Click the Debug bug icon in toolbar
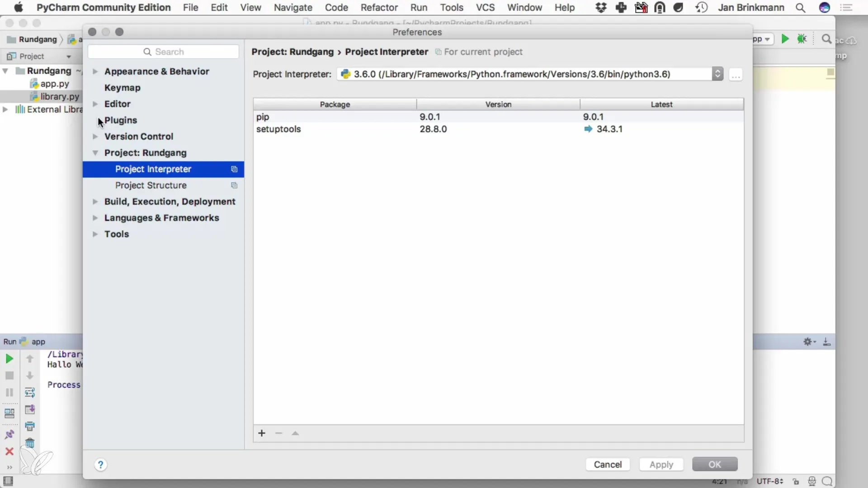Screen dimensions: 868x488 click(x=802, y=39)
